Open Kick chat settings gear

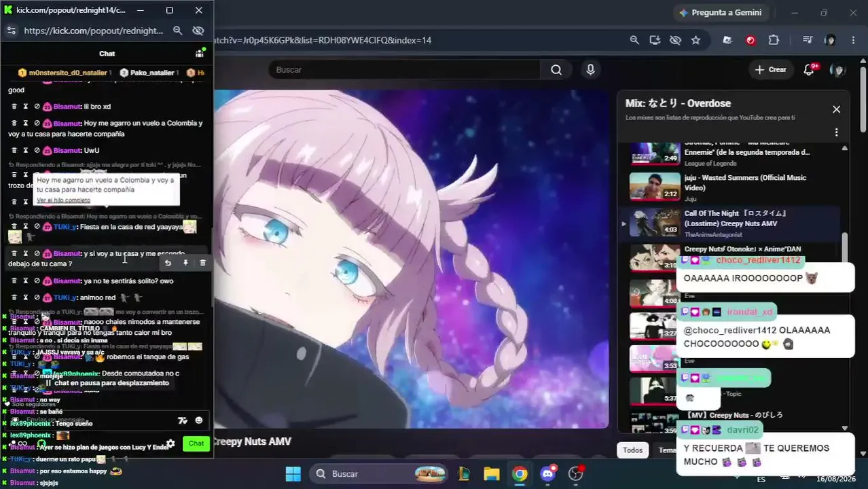(170, 443)
